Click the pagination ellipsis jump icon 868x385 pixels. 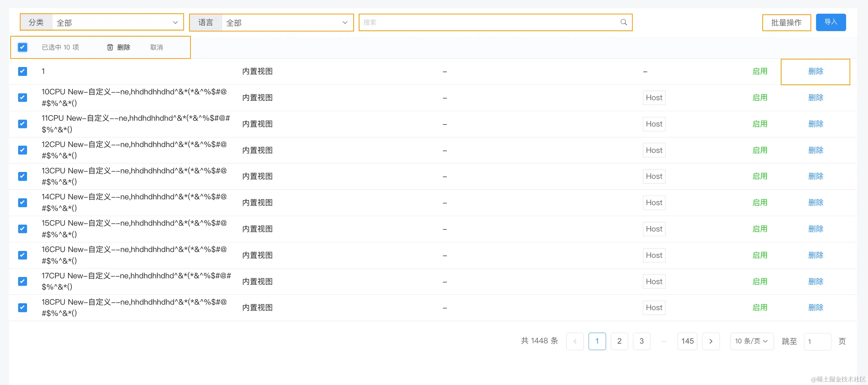click(x=664, y=341)
